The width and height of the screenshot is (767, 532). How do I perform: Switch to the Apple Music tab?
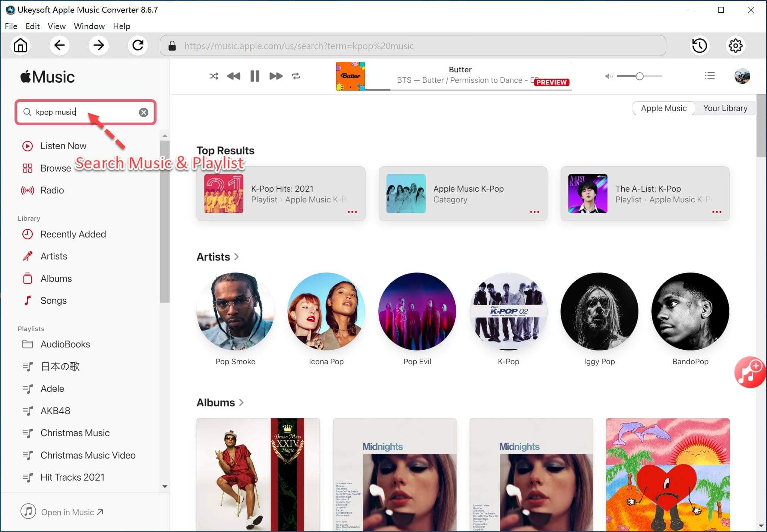click(x=663, y=108)
